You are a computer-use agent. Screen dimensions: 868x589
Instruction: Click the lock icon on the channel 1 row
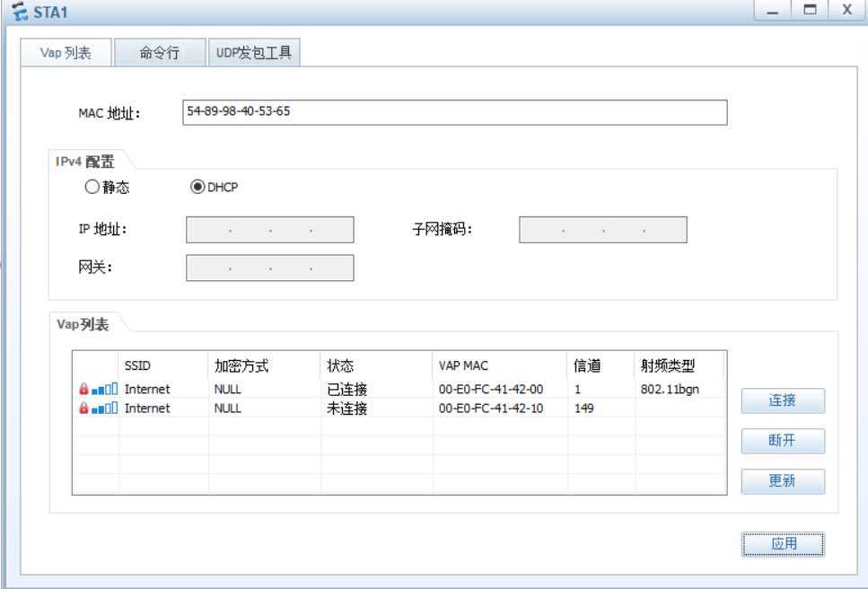coord(83,389)
